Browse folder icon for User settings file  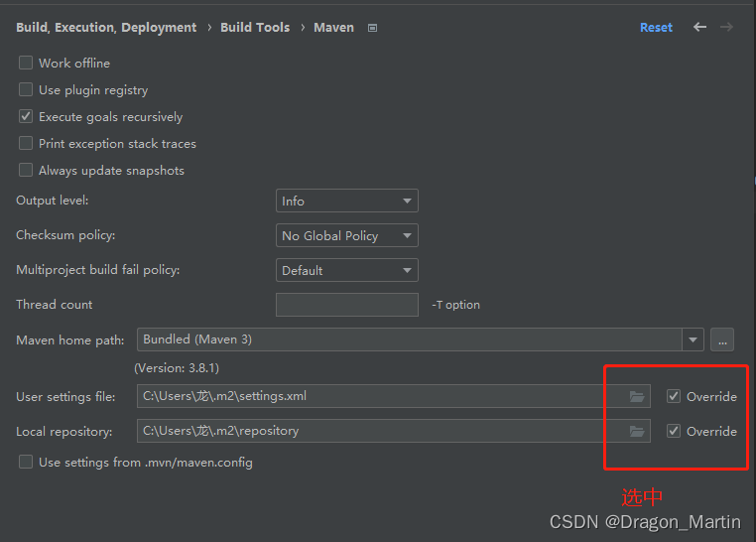[637, 396]
